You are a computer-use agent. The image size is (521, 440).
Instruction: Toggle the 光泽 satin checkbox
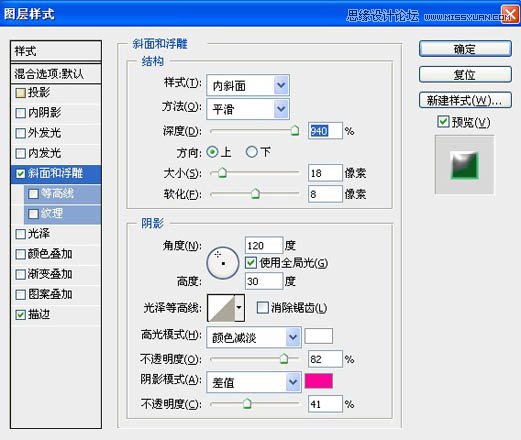point(21,234)
